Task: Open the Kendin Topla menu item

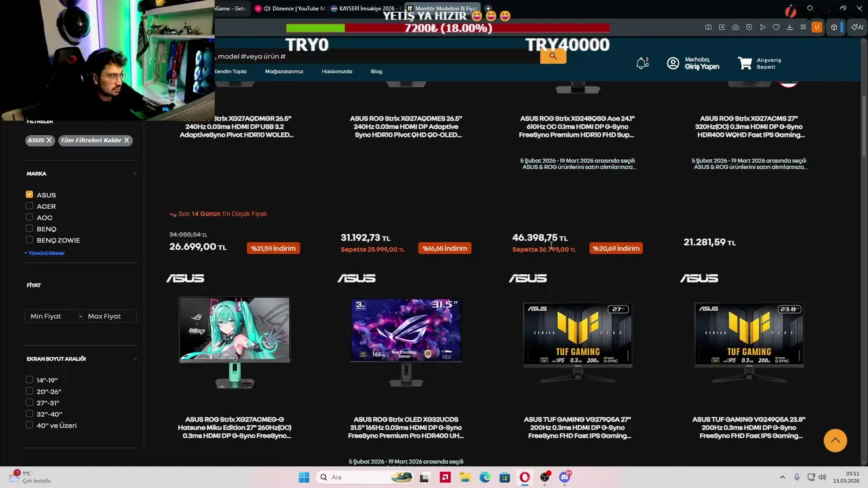Action: (231, 71)
